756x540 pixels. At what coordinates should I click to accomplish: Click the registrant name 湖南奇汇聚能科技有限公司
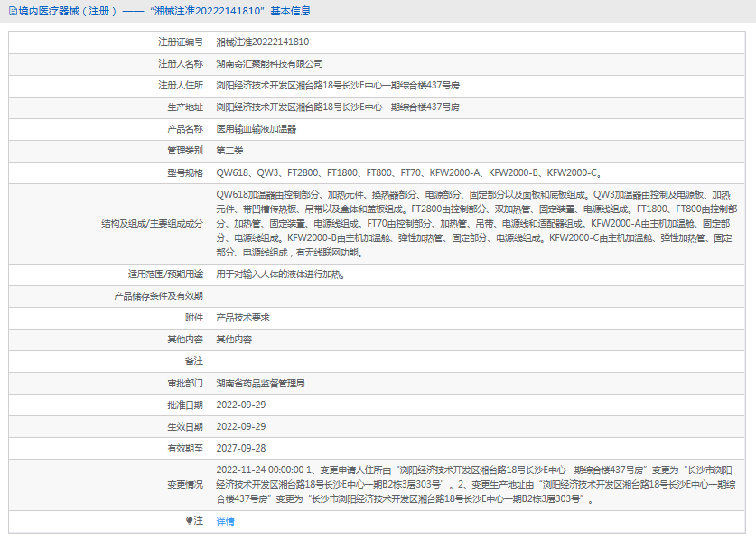tap(269, 63)
